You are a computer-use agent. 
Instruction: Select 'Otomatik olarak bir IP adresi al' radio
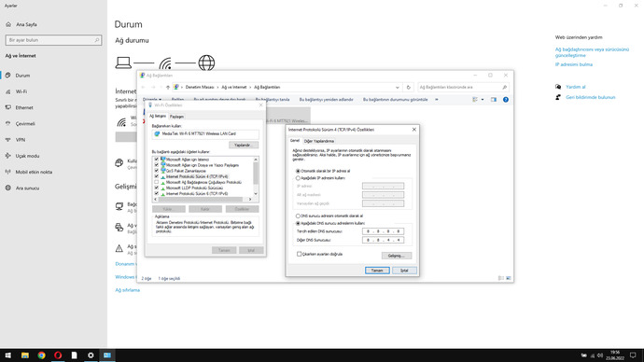tap(298, 171)
